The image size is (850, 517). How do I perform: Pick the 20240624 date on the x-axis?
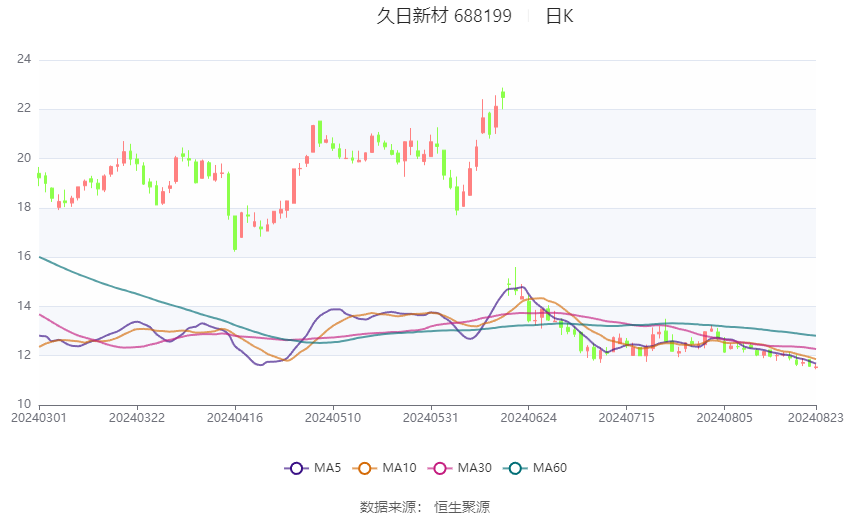click(x=529, y=417)
